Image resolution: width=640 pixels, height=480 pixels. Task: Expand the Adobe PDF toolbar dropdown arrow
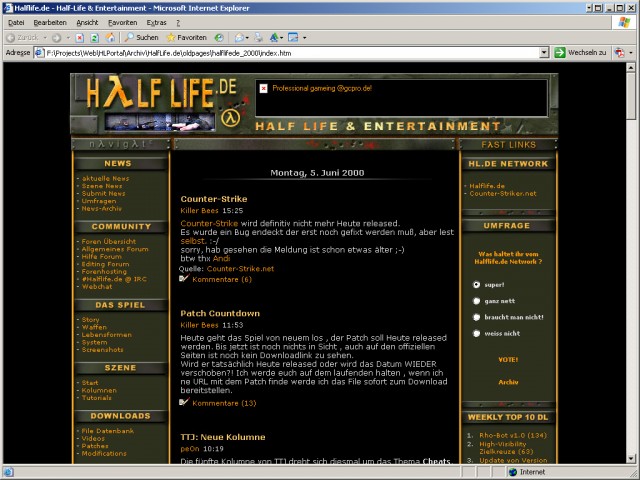click(631, 52)
